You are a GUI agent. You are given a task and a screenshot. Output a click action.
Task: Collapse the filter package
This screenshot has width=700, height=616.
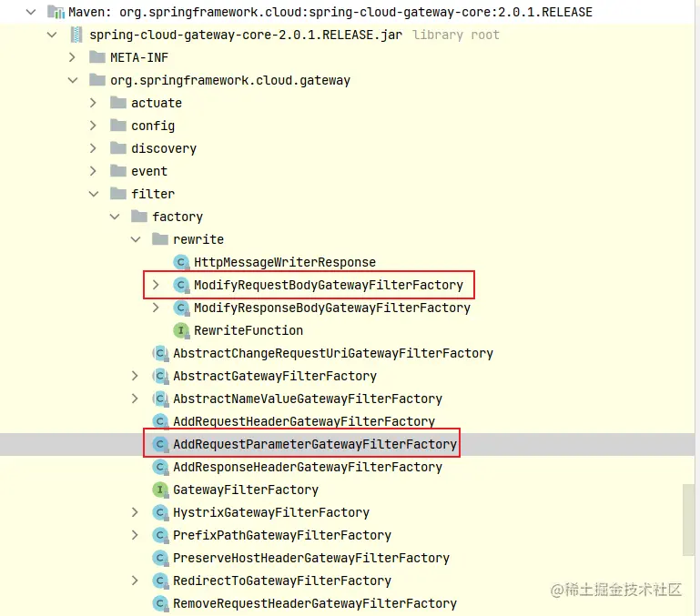point(94,194)
